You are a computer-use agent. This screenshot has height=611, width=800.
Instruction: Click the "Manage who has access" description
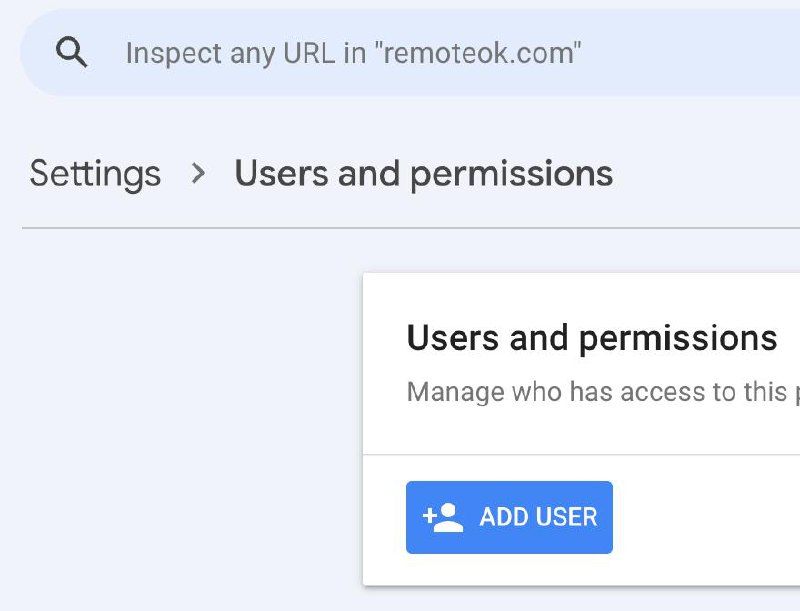602,392
